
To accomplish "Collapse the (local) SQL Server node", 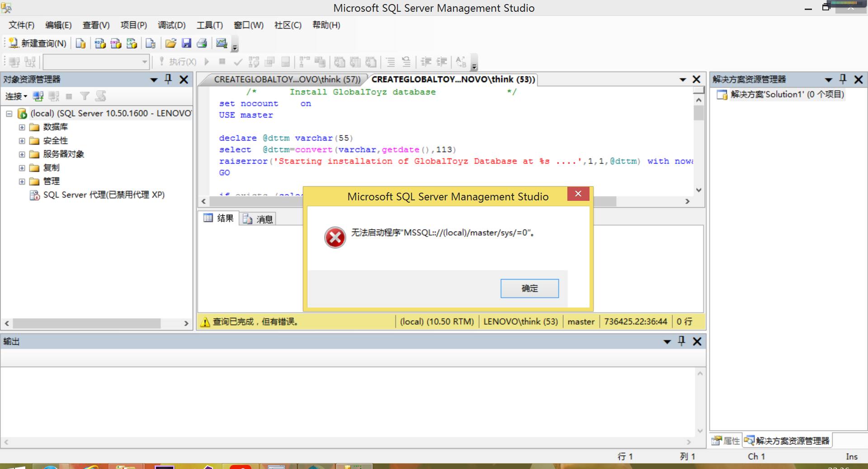I will [x=9, y=114].
